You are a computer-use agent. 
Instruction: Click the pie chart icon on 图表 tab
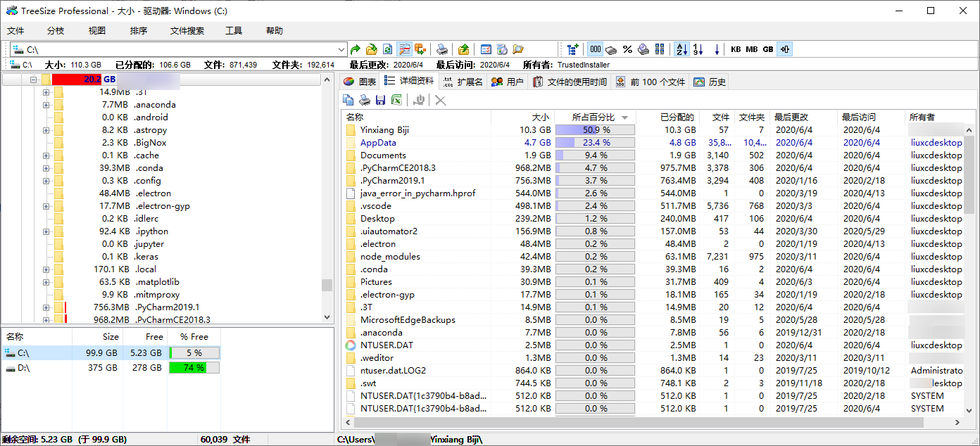tap(348, 82)
